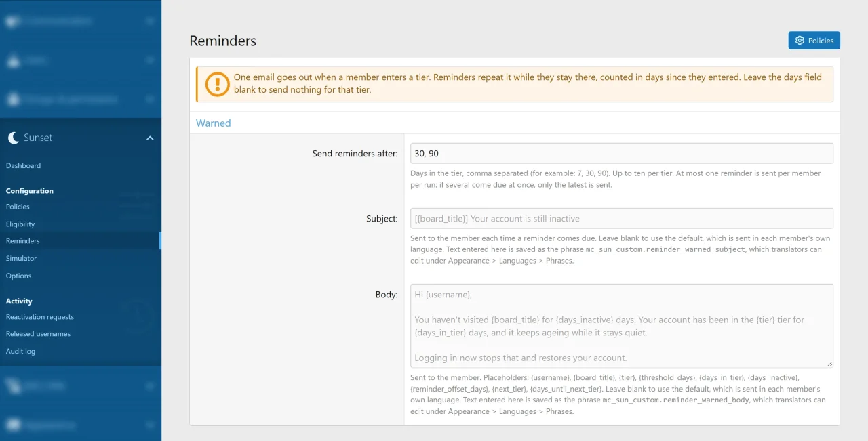Click into the Subject input field
The height and width of the screenshot is (441, 868).
[622, 219]
